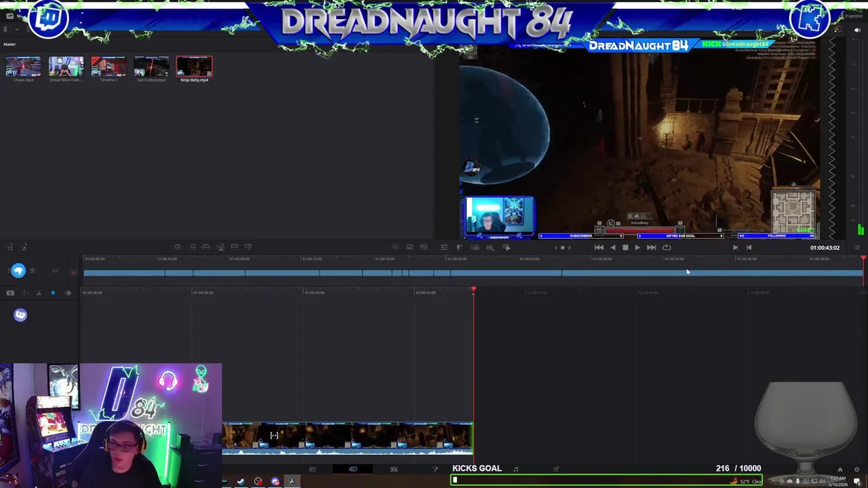Click the red playhead on upper timeline ruler
Viewport: 868px width, 488px height.
[863, 258]
